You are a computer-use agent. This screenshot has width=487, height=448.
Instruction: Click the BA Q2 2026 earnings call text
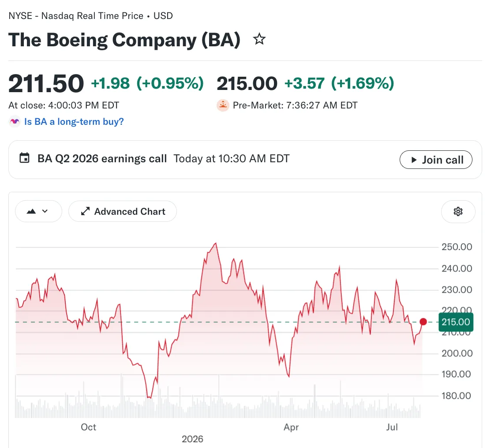click(x=102, y=158)
